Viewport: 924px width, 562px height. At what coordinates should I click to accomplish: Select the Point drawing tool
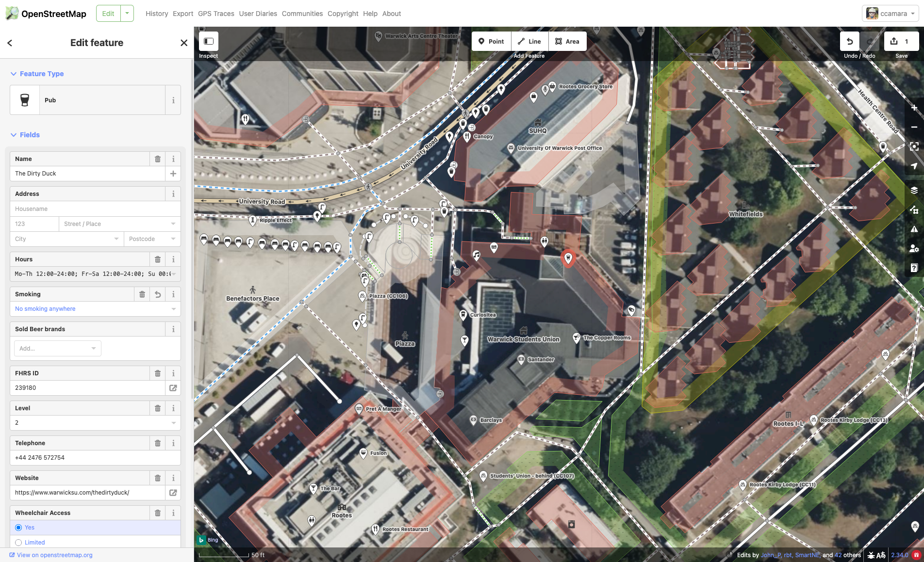point(491,41)
